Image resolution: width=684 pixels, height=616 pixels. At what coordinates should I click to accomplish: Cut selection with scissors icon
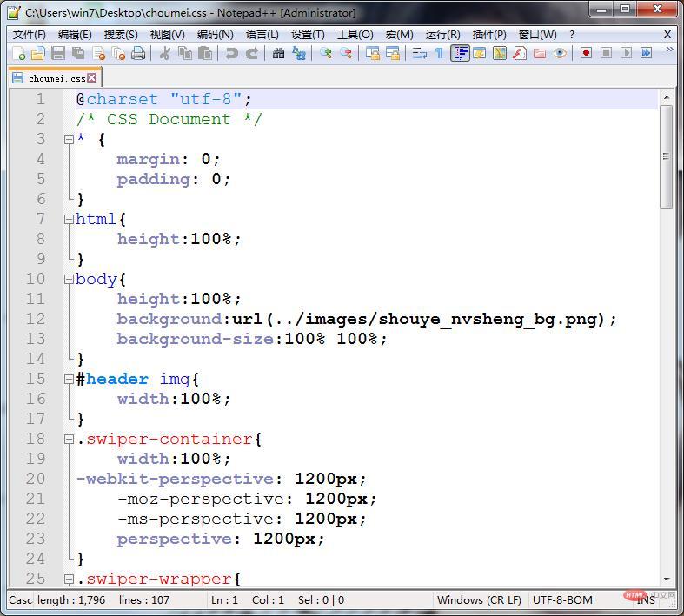tap(165, 53)
